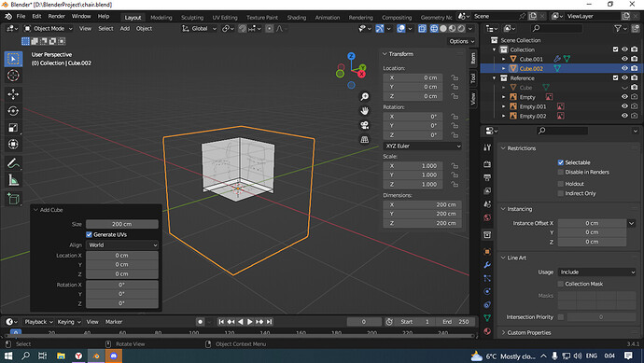Viewport: 644px width, 363px height.
Task: Open the XYZ Euler rotation mode dropdown
Action: coord(423,147)
